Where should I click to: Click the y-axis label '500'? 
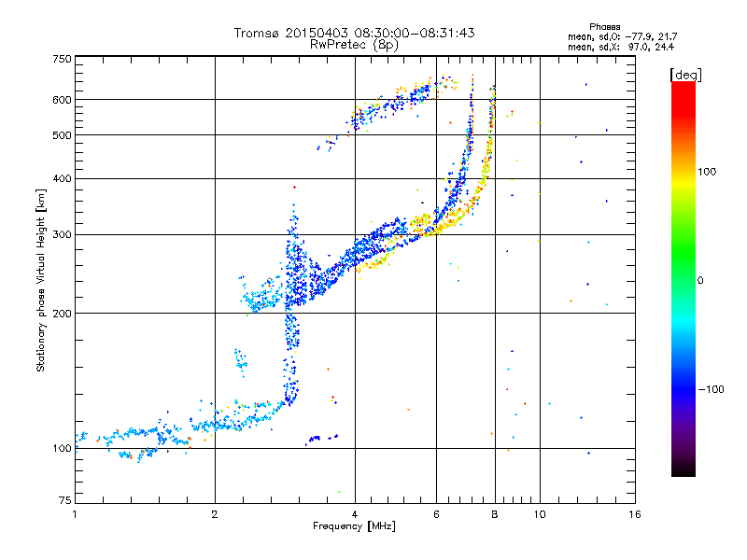[62, 135]
